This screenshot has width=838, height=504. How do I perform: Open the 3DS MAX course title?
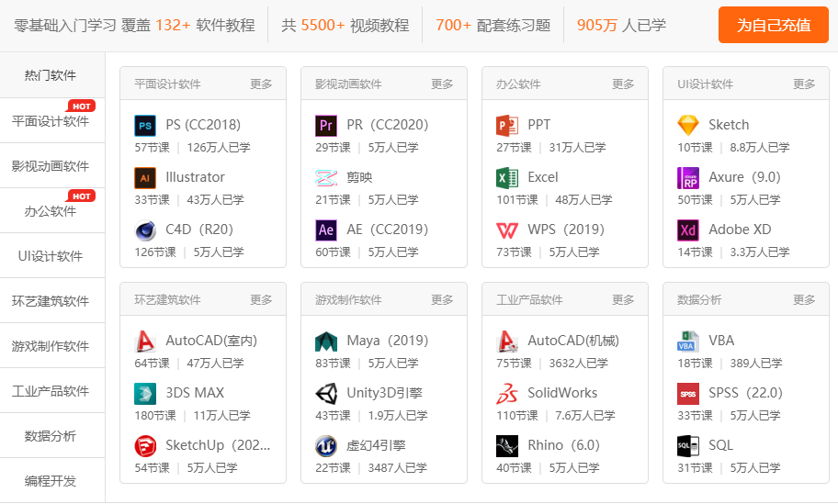[x=195, y=393]
